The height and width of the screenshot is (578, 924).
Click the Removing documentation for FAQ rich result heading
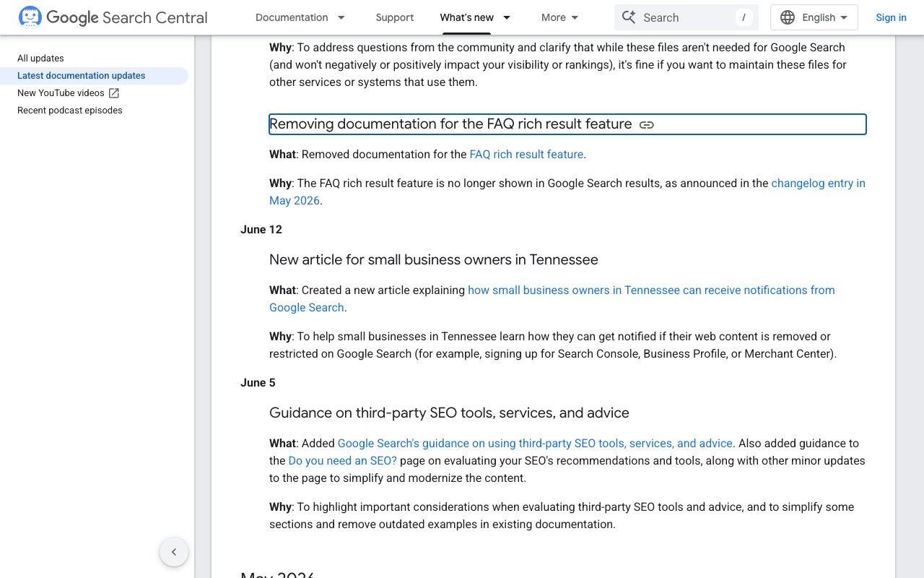click(450, 124)
